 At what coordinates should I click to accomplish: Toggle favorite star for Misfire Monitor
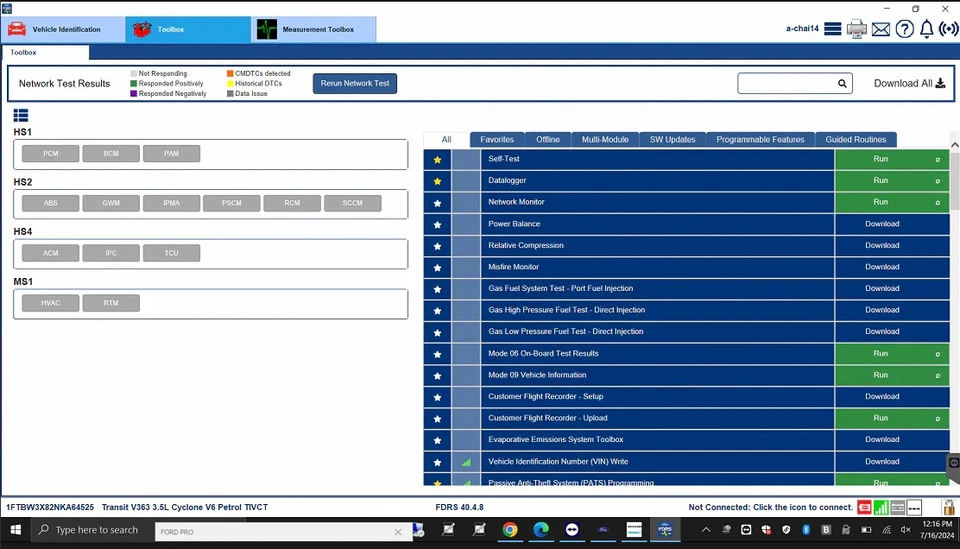pos(437,267)
